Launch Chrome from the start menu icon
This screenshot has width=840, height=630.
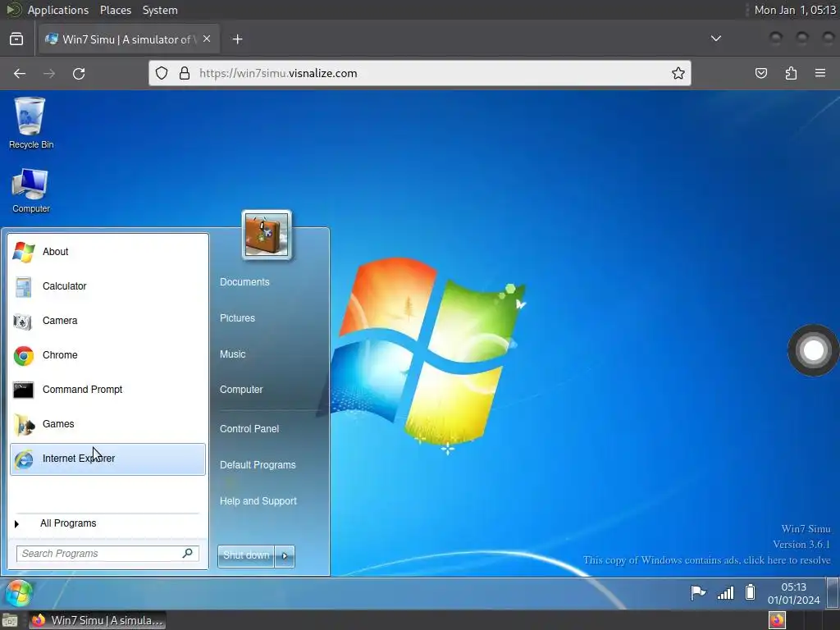pyautogui.click(x=24, y=356)
